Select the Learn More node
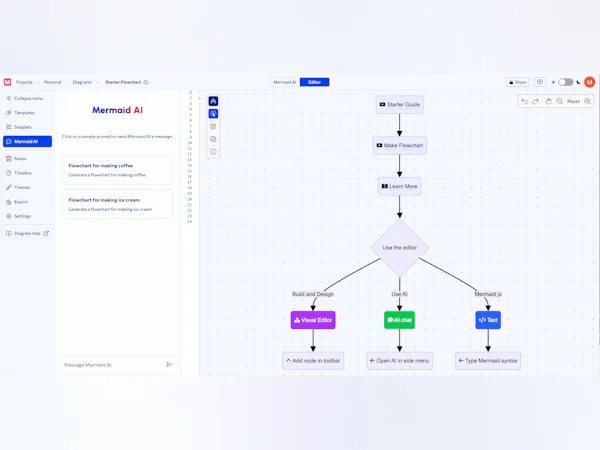The height and width of the screenshot is (450, 600). click(399, 186)
